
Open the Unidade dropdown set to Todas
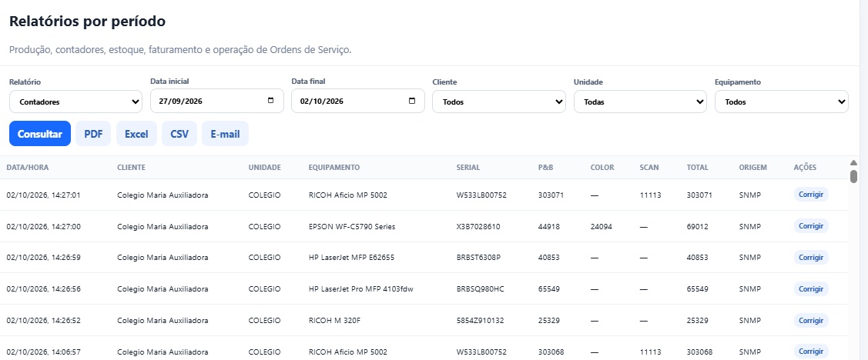[x=640, y=102]
